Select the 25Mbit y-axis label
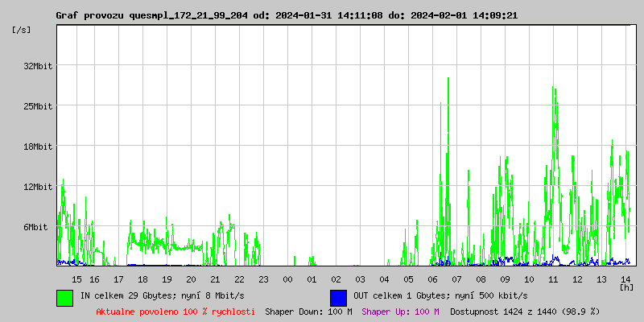644x322 pixels. (x=38, y=106)
